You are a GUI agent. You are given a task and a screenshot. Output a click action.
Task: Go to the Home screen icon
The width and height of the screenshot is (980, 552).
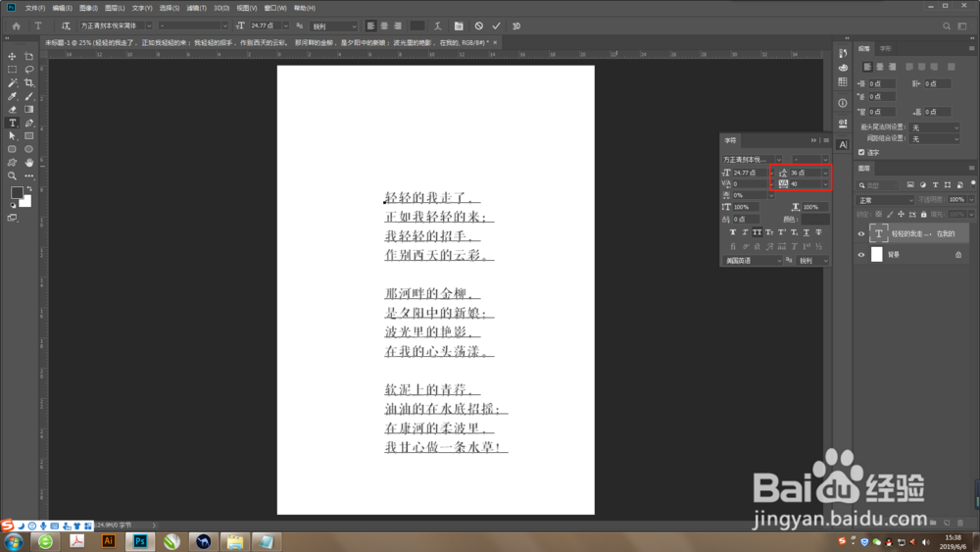(x=17, y=25)
